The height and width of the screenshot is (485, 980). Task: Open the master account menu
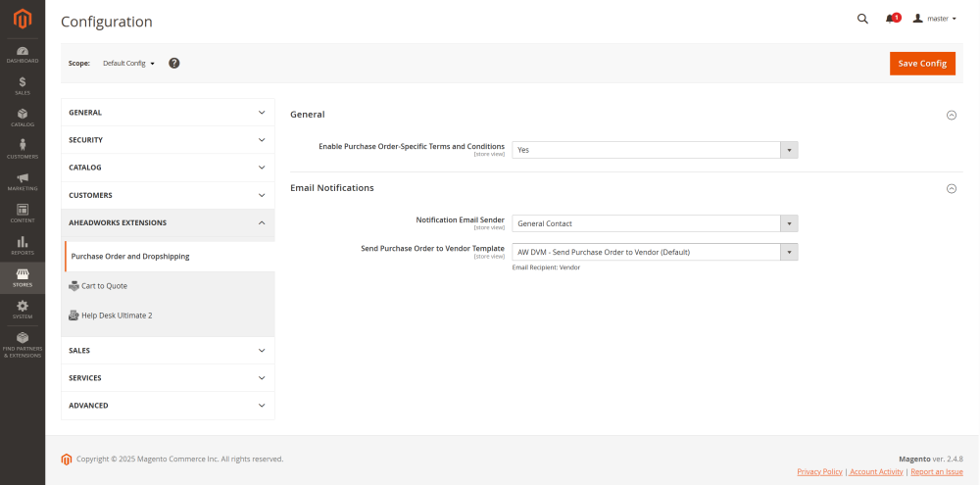click(x=934, y=19)
